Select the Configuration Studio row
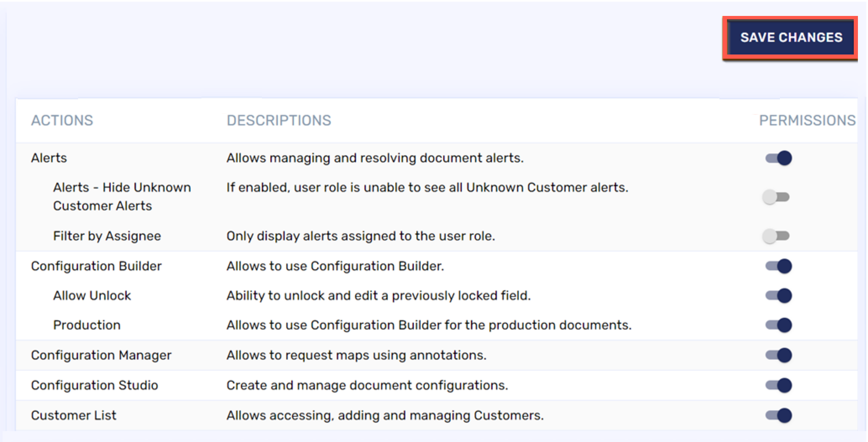 pyautogui.click(x=95, y=385)
